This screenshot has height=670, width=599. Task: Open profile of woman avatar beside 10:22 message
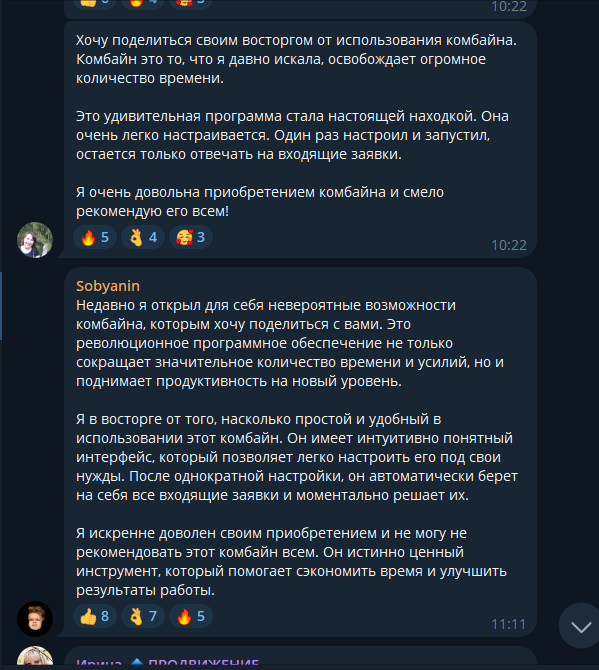point(35,240)
